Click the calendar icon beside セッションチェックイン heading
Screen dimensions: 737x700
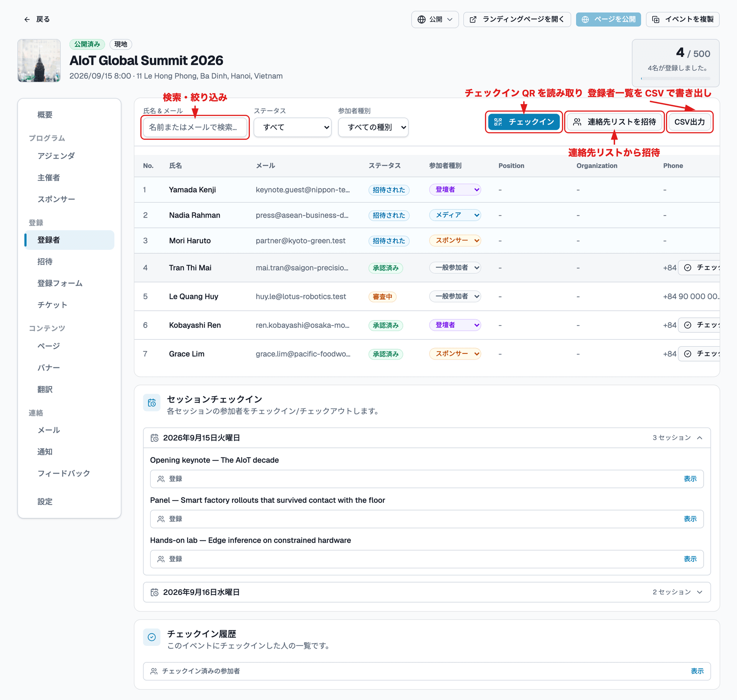coord(152,403)
